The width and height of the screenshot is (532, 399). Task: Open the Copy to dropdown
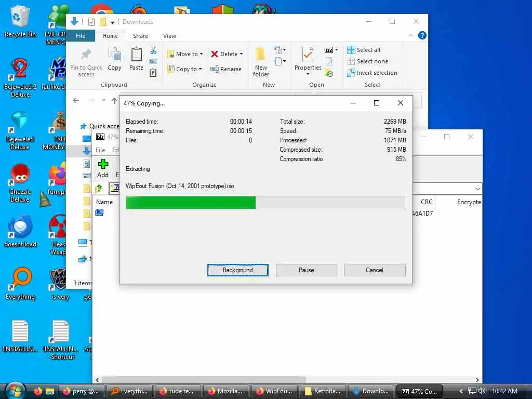pos(185,69)
